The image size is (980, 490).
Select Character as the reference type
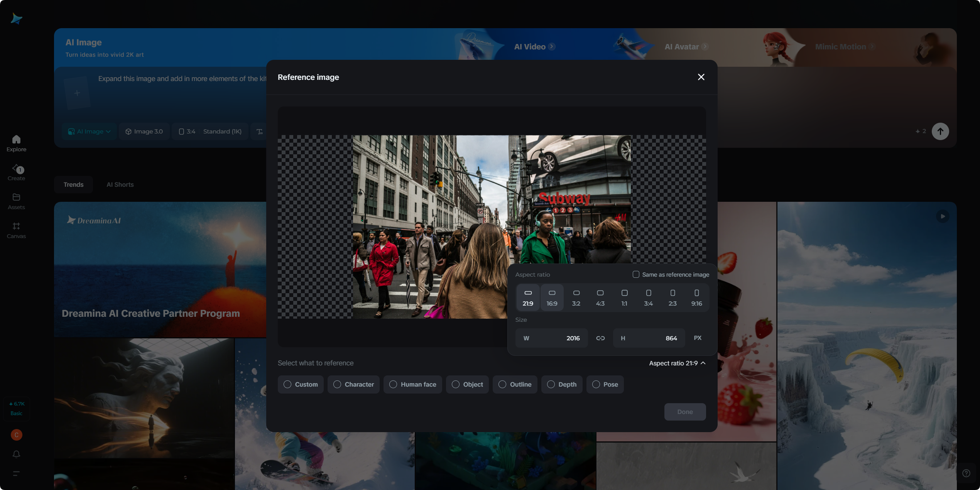tap(353, 384)
